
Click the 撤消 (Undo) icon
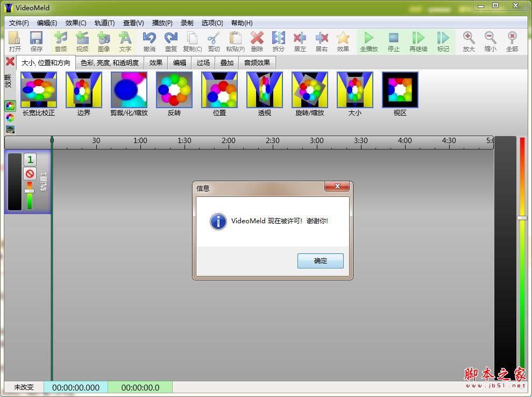(x=150, y=41)
